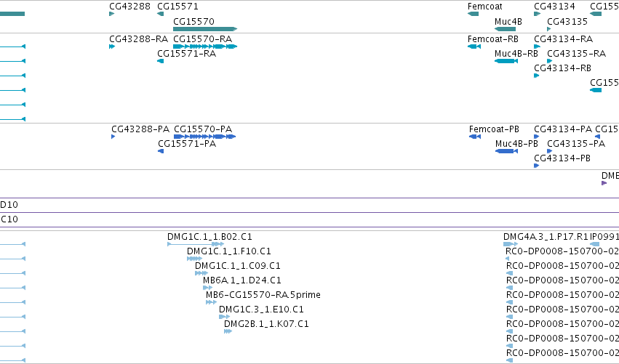Click the CG43135-RA transcript label
This screenshot has width=619, height=364.
(576, 54)
